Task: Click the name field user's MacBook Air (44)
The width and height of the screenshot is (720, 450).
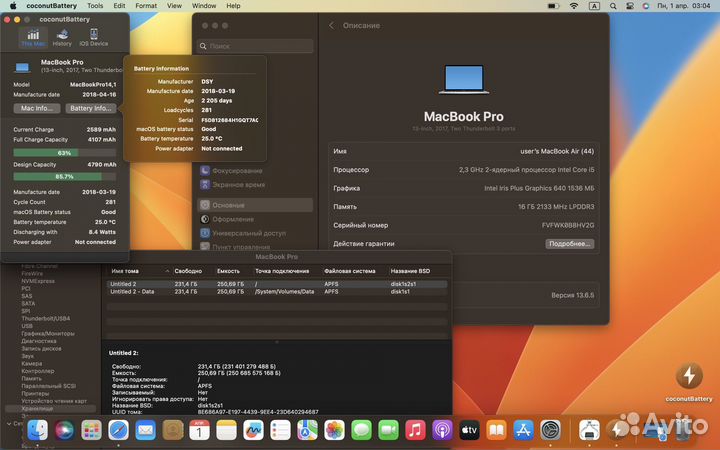Action: point(557,151)
